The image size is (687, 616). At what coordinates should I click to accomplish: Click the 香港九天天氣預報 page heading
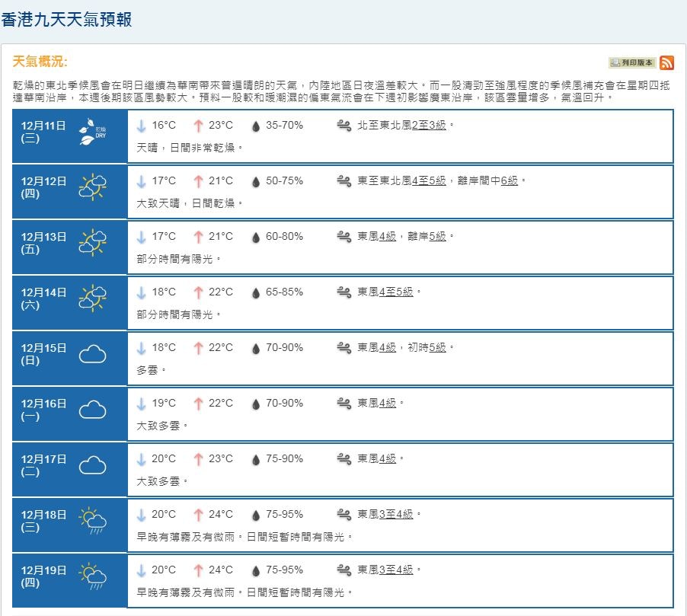[x=66, y=20]
